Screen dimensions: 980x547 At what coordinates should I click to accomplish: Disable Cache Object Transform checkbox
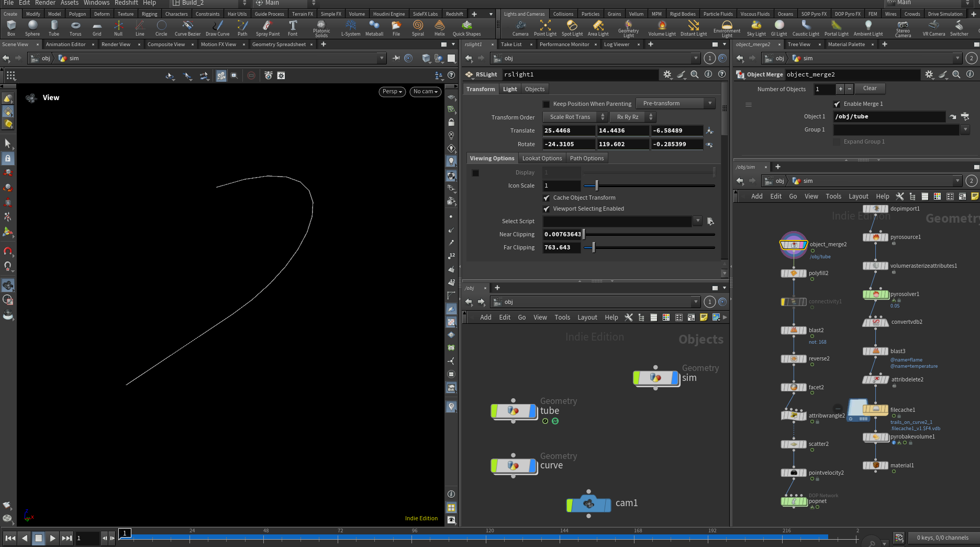(546, 198)
